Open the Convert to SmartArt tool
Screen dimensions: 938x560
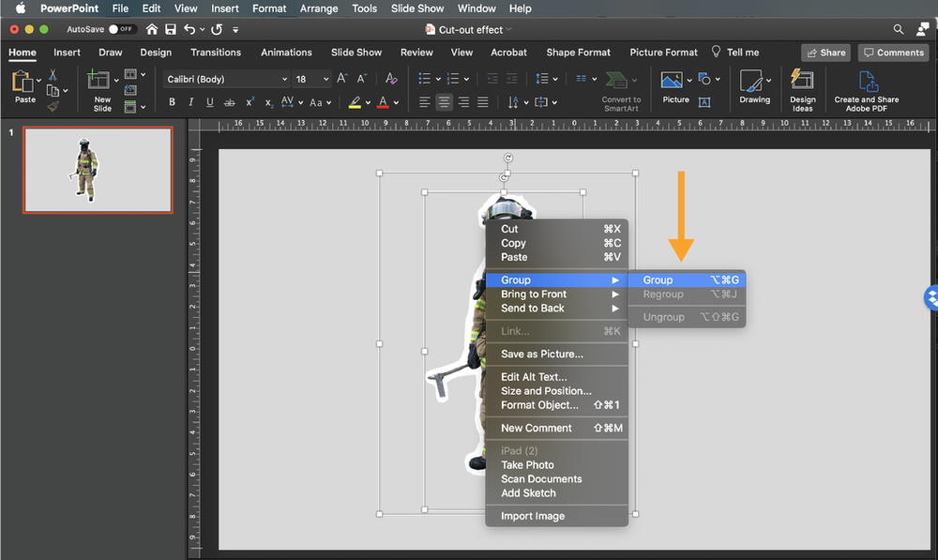tap(620, 89)
